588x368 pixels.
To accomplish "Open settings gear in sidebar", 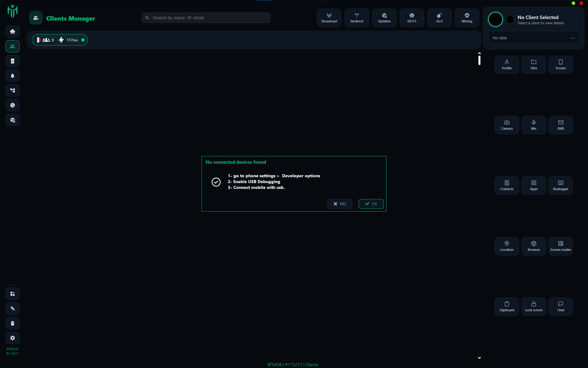I will pyautogui.click(x=13, y=338).
